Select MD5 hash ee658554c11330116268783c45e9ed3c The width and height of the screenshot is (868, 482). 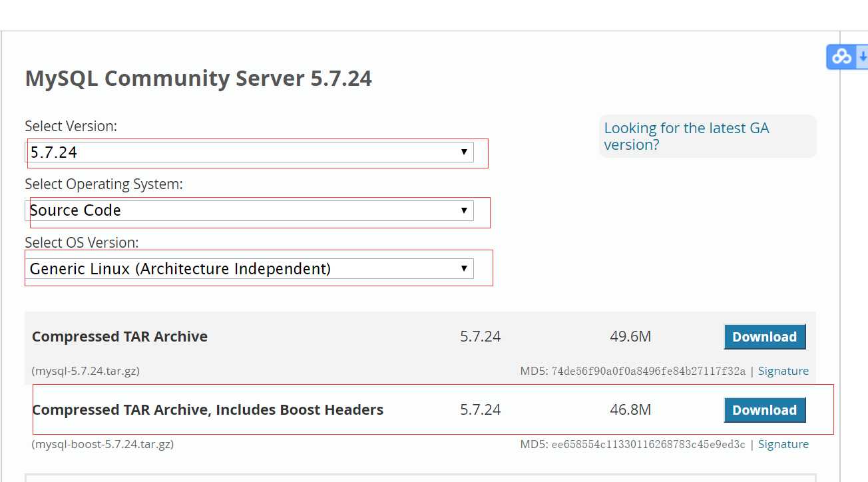[648, 444]
